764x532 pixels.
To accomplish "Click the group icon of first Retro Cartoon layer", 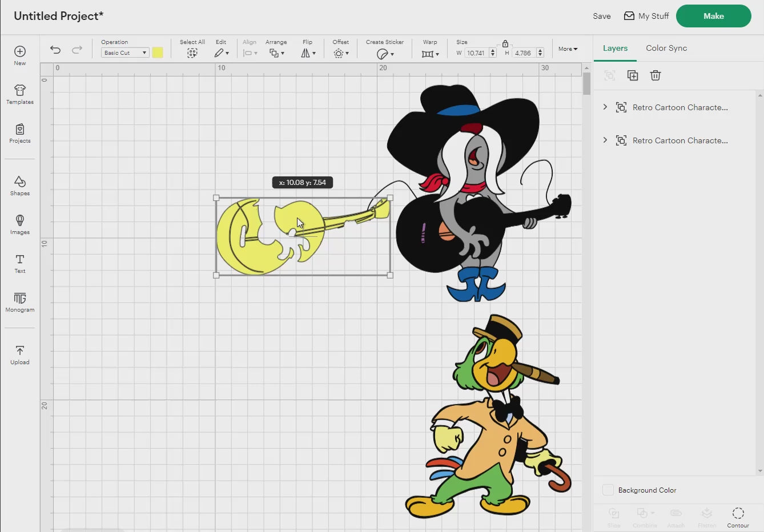I will pyautogui.click(x=621, y=107).
